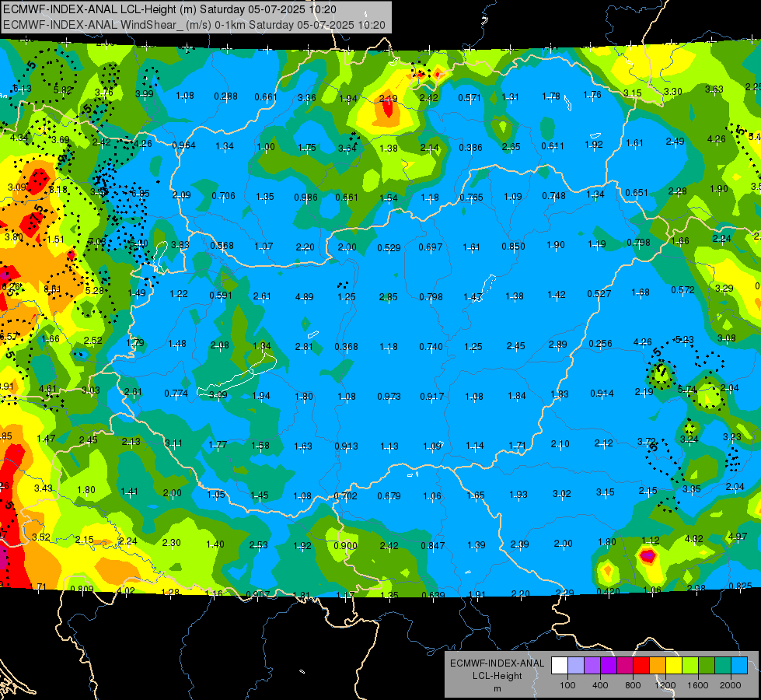Click the legend label 2000

pos(731,685)
